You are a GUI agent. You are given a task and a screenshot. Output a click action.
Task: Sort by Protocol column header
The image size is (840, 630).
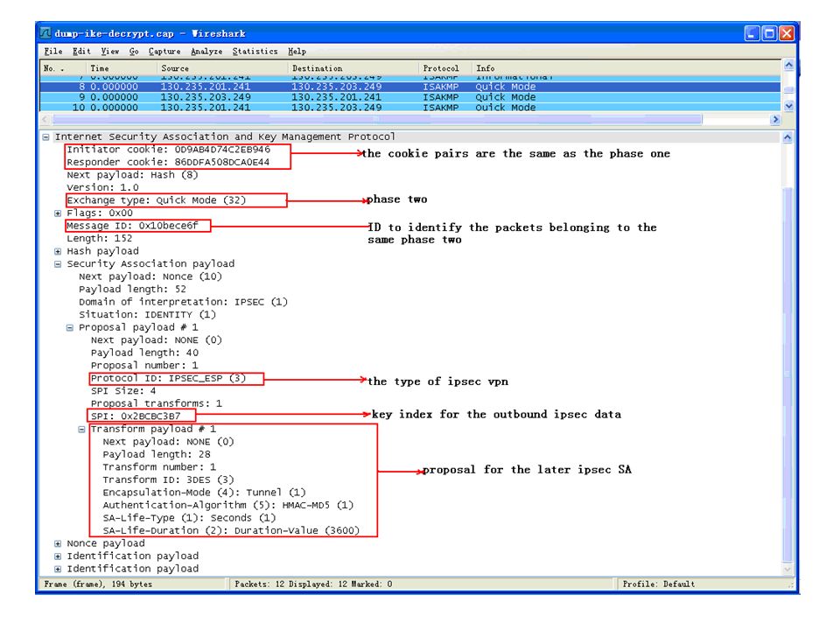click(445, 68)
